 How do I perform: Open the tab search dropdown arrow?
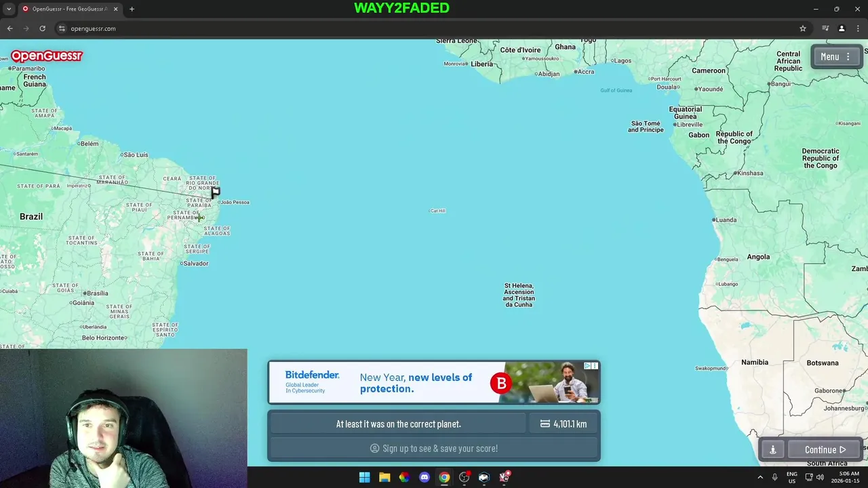(x=9, y=9)
